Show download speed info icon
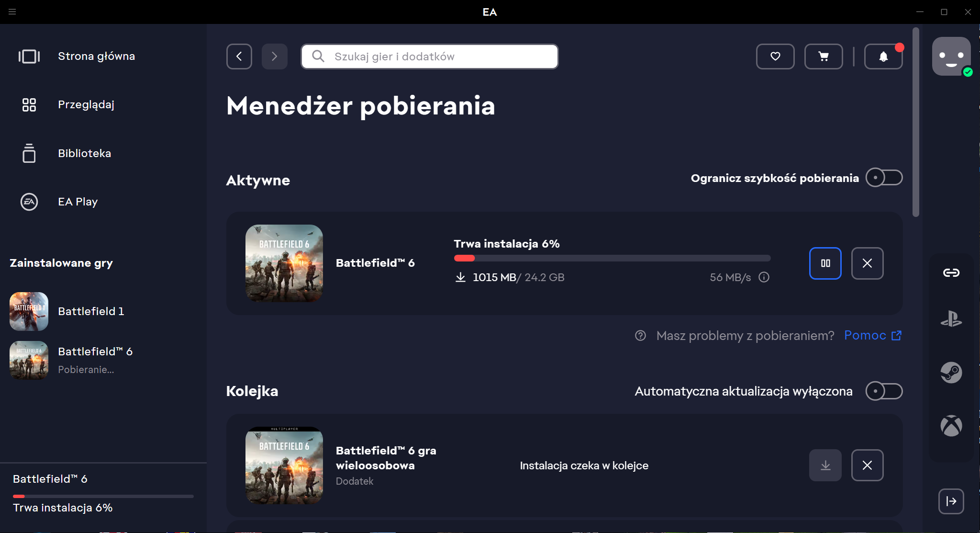 point(764,277)
